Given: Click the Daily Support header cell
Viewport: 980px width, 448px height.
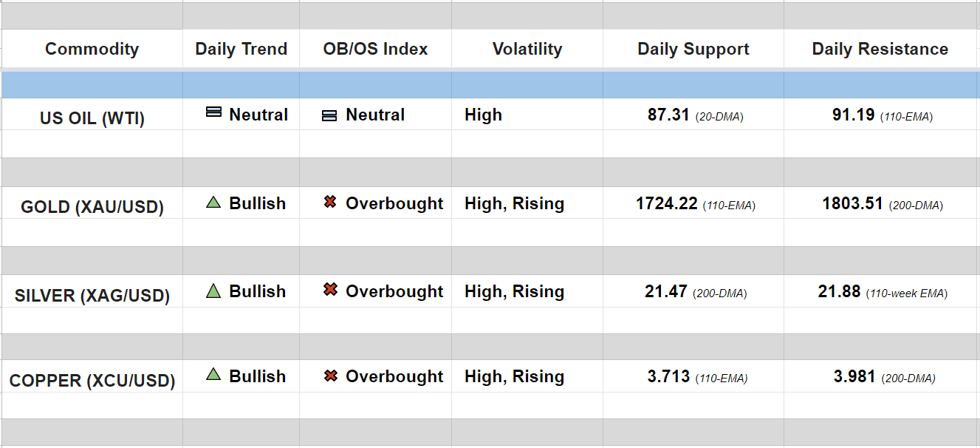Looking at the screenshot, I should pyautogui.click(x=693, y=50).
